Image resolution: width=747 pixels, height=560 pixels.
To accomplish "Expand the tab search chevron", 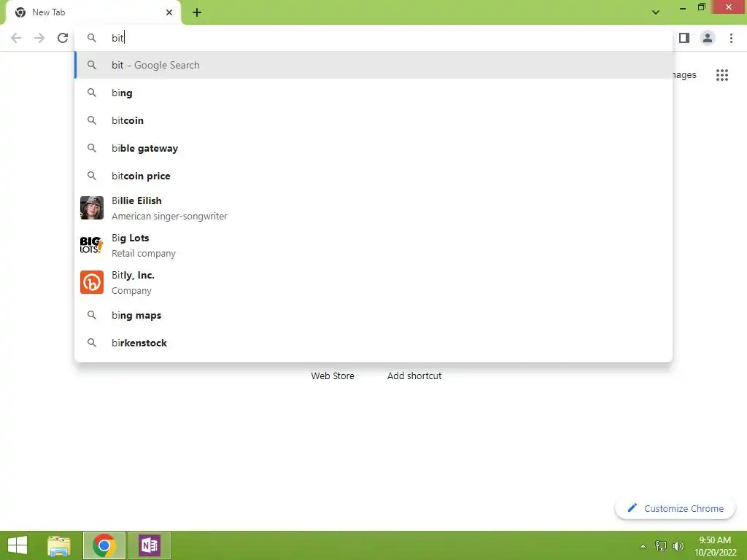I will tap(656, 12).
